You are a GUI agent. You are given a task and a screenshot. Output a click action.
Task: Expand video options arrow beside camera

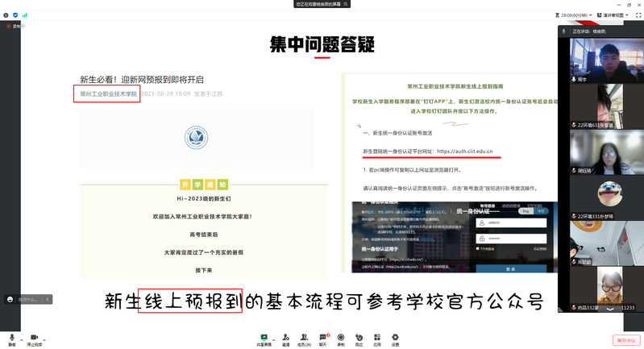[x=45, y=337]
